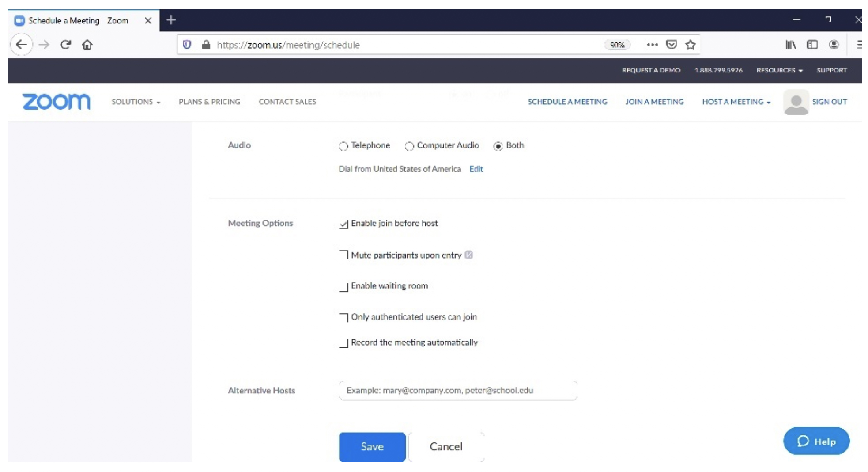Image resolution: width=868 pixels, height=472 pixels.
Task: Click Join a Meeting link
Action: [x=655, y=102]
